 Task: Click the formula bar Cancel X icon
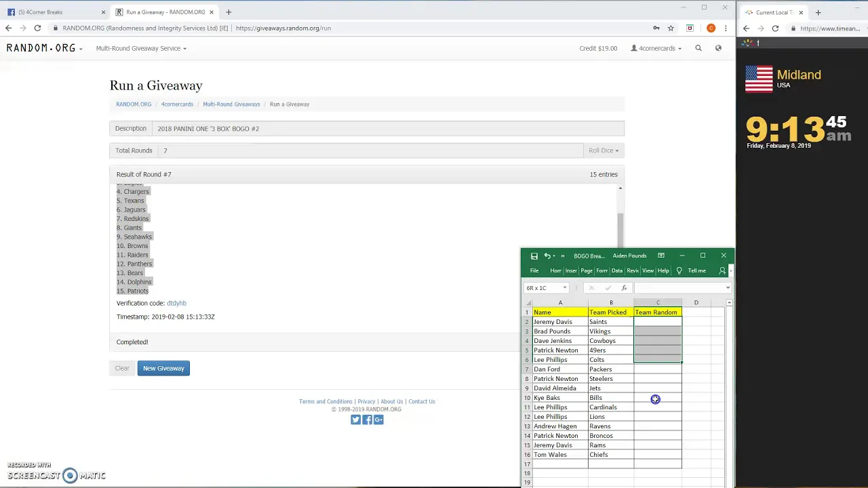tap(591, 288)
